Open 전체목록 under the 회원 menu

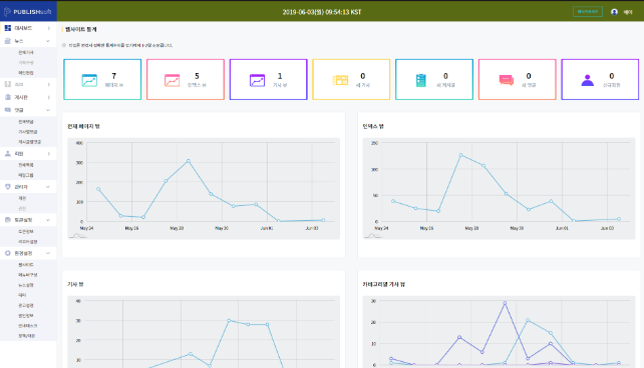pos(26,165)
